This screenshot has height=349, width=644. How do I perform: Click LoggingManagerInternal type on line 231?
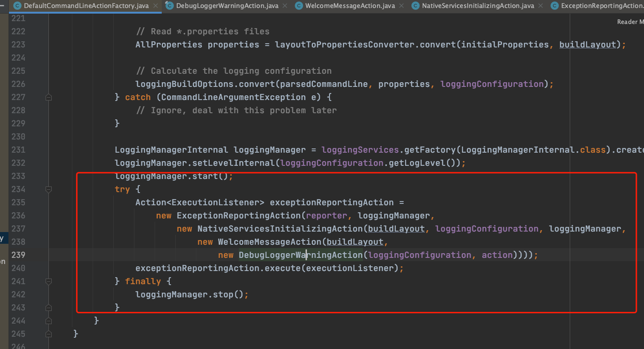click(172, 150)
